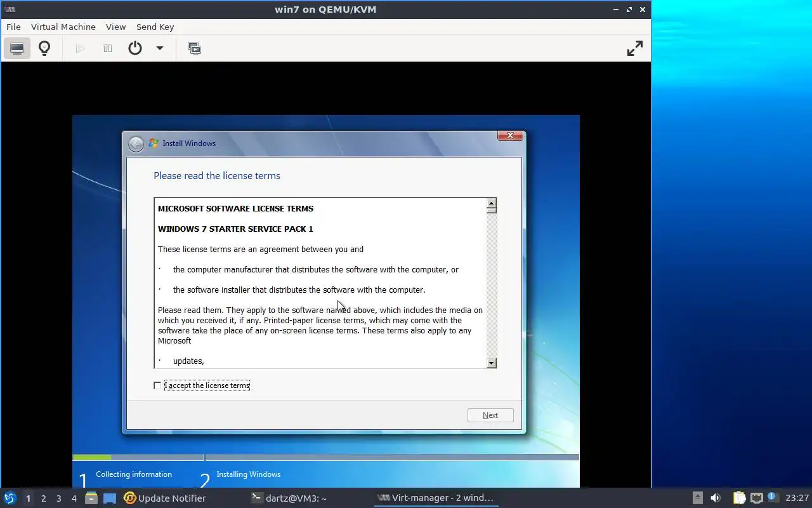Open network connection tray icon

click(x=756, y=498)
